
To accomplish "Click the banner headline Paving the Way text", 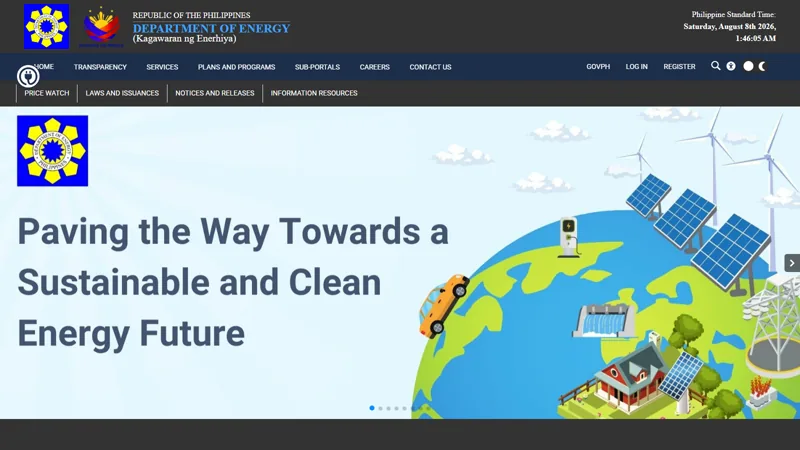I will 233,282.
